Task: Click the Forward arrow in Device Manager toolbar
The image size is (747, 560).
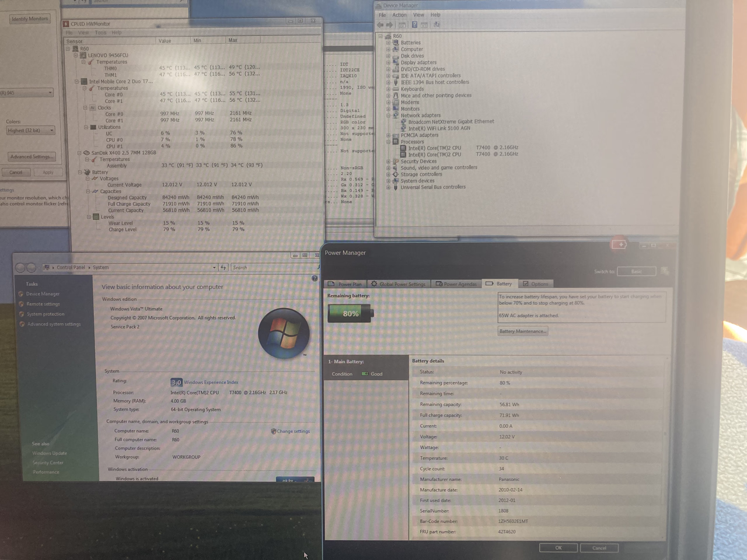Action: pyautogui.click(x=389, y=25)
